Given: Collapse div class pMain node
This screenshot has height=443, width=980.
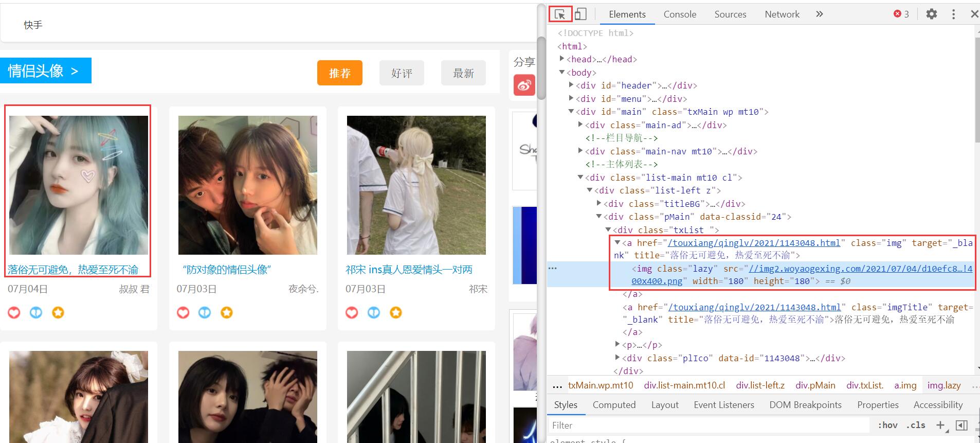Looking at the screenshot, I should (599, 217).
